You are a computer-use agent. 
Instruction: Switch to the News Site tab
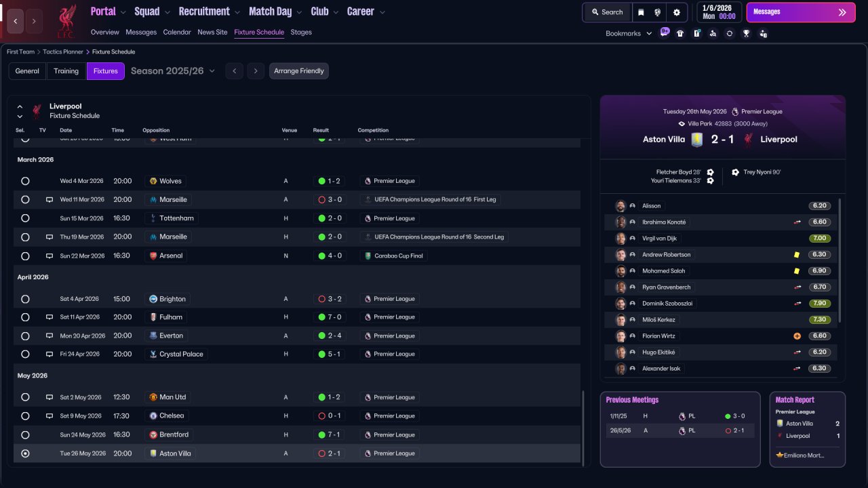pyautogui.click(x=212, y=32)
